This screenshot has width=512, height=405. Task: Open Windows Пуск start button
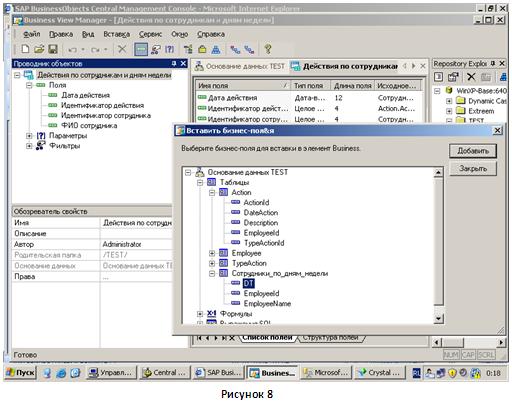[x=21, y=373]
